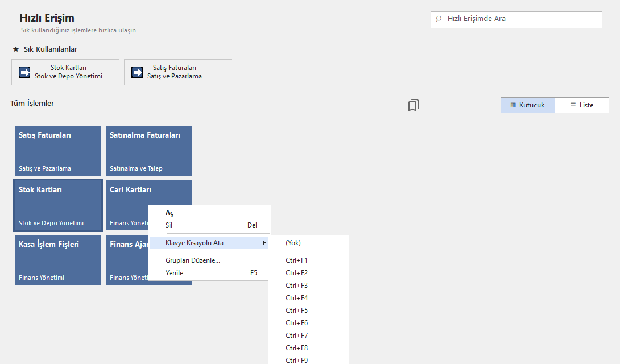Select (Yok) to clear the shortcut
620x364 pixels.
pos(308,243)
